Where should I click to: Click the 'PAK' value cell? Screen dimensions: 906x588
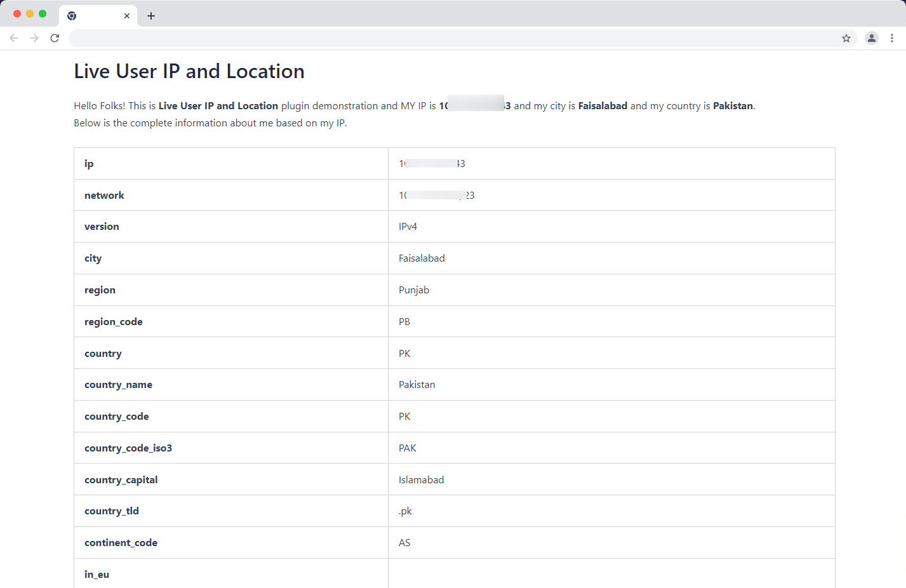click(x=611, y=448)
